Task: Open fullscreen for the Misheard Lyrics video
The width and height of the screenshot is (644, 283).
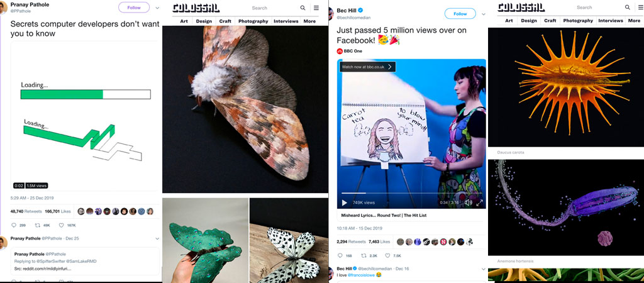Action: tap(479, 203)
